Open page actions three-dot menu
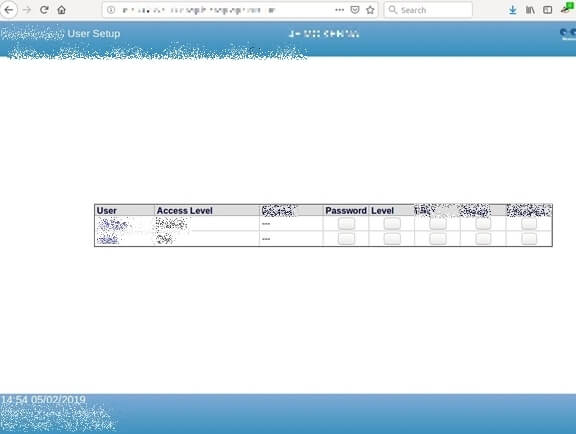This screenshot has height=434, width=576. click(x=340, y=10)
